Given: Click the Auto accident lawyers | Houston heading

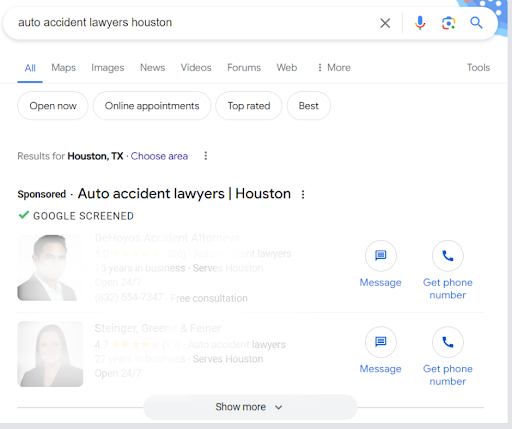Looking at the screenshot, I should (184, 194).
